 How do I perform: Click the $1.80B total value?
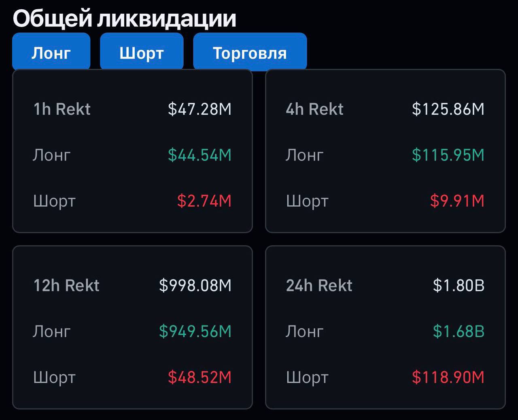pos(459,285)
